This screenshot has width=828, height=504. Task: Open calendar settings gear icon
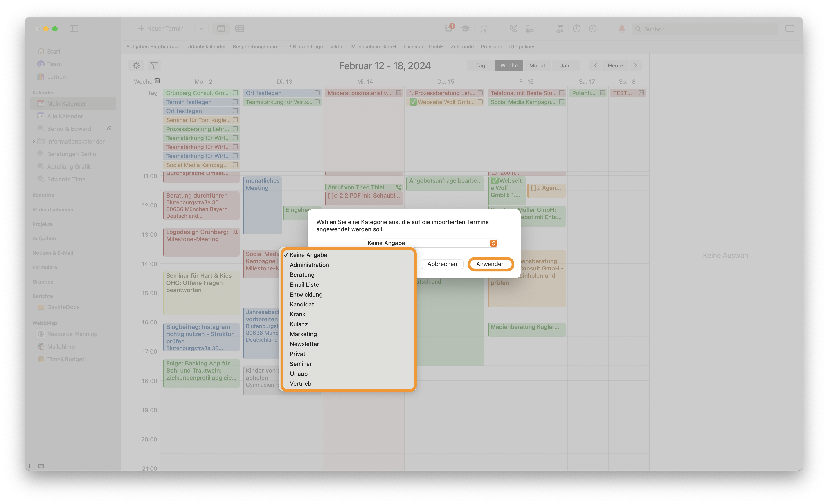pos(136,65)
